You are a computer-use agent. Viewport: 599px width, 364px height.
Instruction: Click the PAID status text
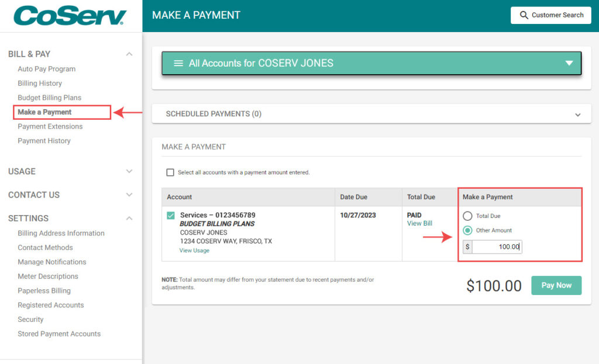click(414, 215)
